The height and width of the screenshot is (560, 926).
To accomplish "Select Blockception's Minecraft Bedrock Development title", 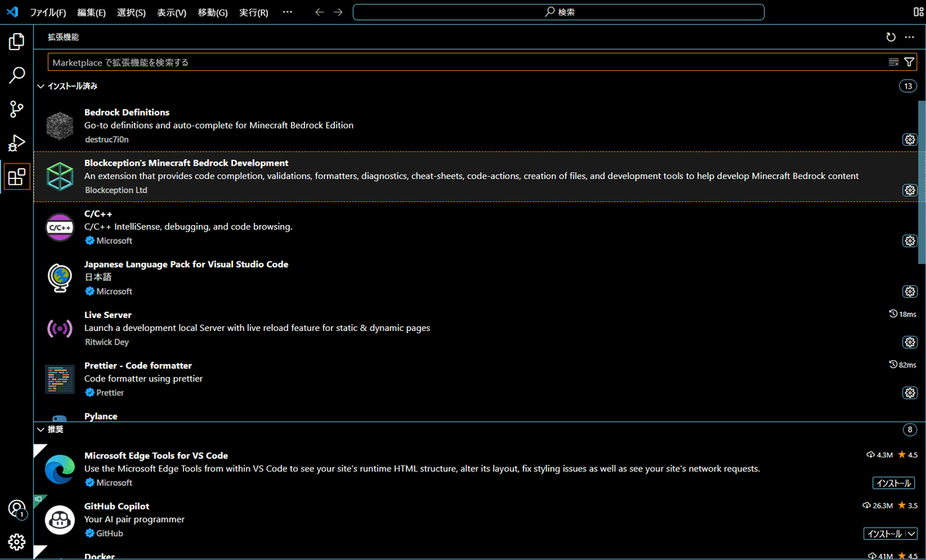I will point(186,164).
